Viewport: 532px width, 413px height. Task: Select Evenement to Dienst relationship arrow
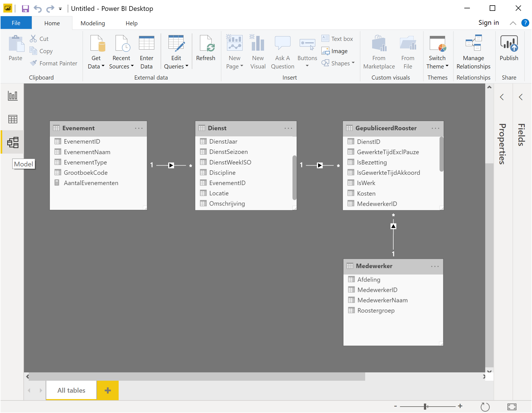tap(171, 166)
